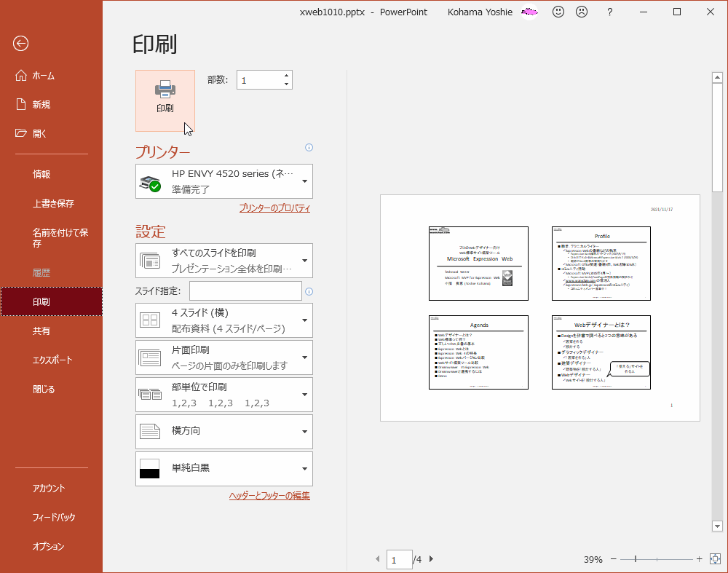This screenshot has width=728, height=573.
Task: Click the back arrow to leave Backstage
Action: pyautogui.click(x=20, y=44)
